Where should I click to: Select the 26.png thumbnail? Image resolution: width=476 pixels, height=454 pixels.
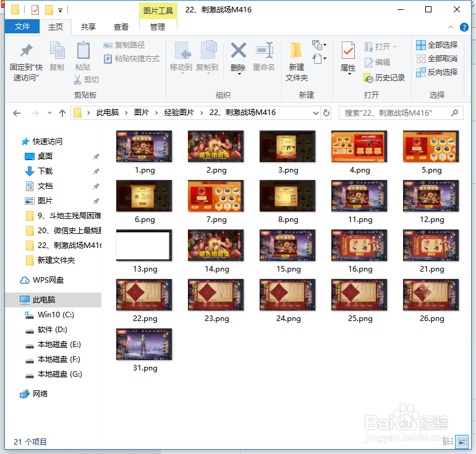431,295
